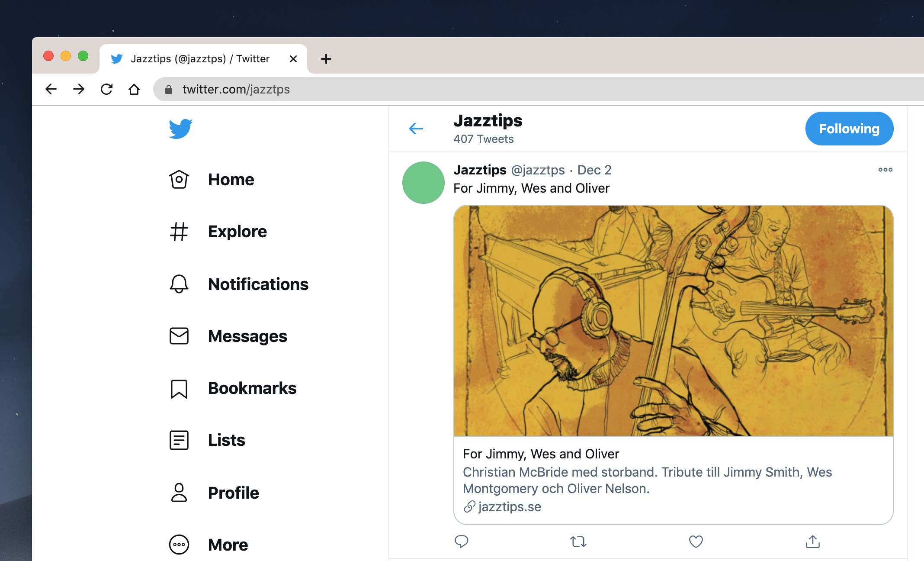This screenshot has height=561, width=924.
Task: Toggle the Following button
Action: (849, 129)
